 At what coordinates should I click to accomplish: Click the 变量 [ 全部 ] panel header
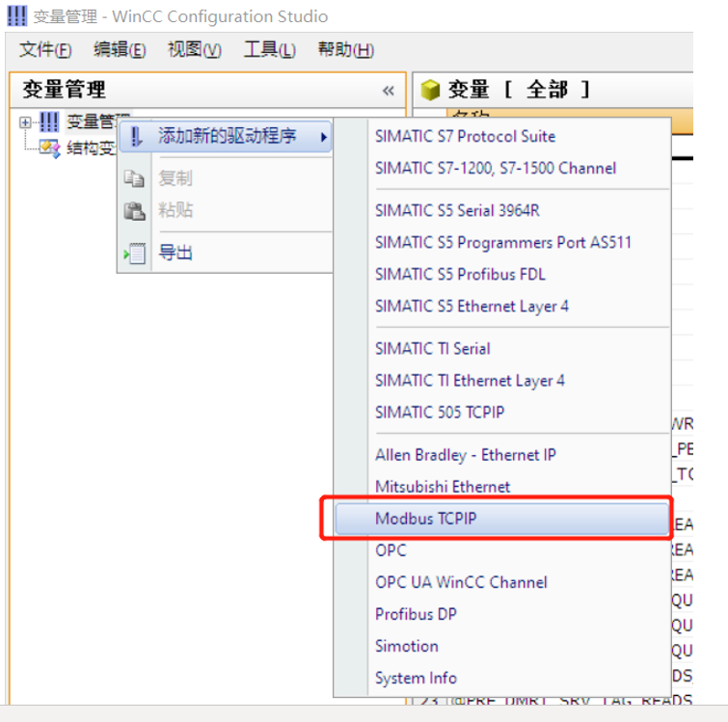553,90
